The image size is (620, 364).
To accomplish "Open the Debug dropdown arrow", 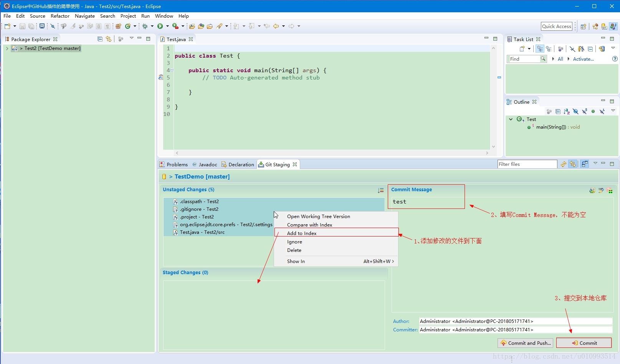I will (x=152, y=26).
